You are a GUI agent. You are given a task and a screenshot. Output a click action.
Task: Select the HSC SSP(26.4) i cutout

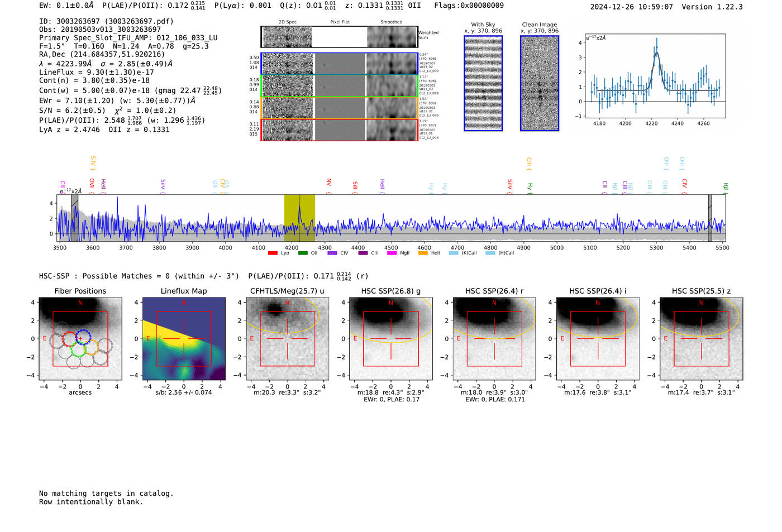[598, 339]
